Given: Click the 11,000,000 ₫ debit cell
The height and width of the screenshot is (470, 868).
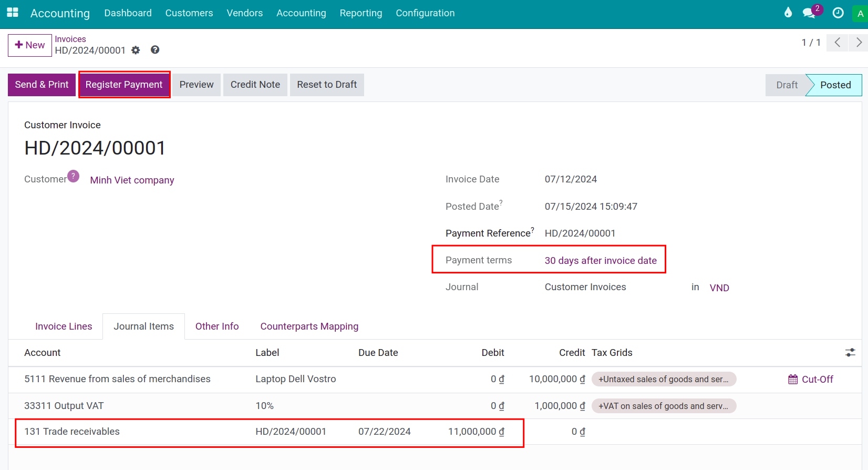Looking at the screenshot, I should [476, 432].
